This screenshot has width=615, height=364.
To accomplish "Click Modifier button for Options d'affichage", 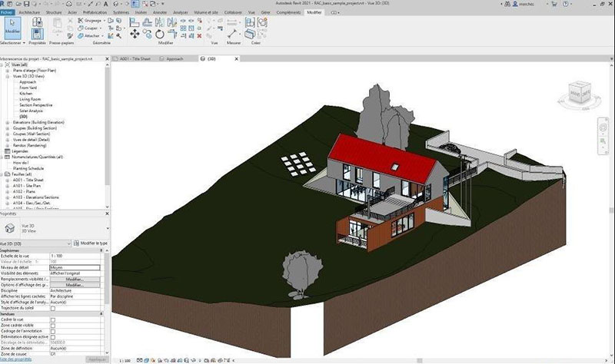I will [x=75, y=285].
